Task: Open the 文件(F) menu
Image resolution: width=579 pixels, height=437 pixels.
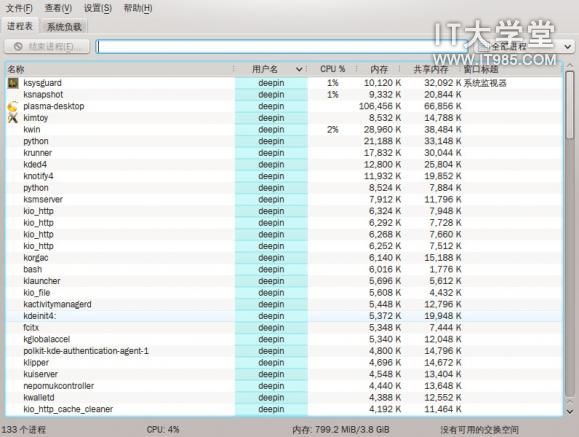Action: (19, 8)
